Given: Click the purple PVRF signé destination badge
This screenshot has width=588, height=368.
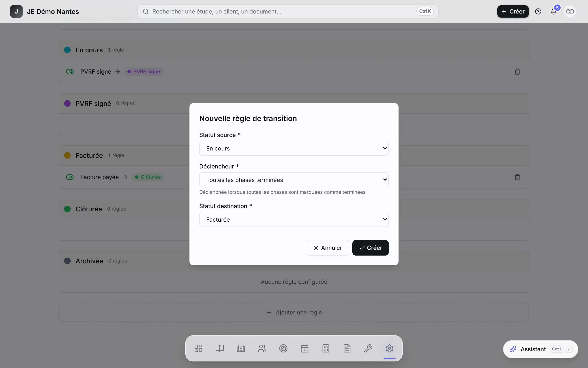Looking at the screenshot, I should (x=144, y=72).
